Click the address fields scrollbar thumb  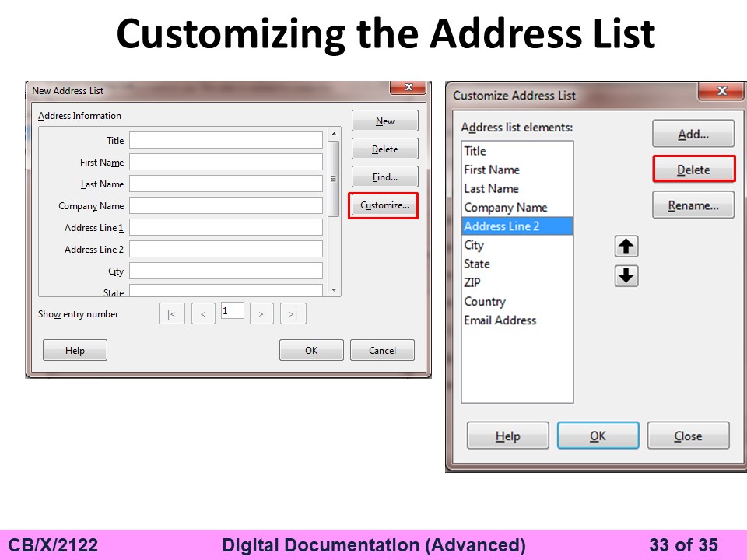[334, 179]
